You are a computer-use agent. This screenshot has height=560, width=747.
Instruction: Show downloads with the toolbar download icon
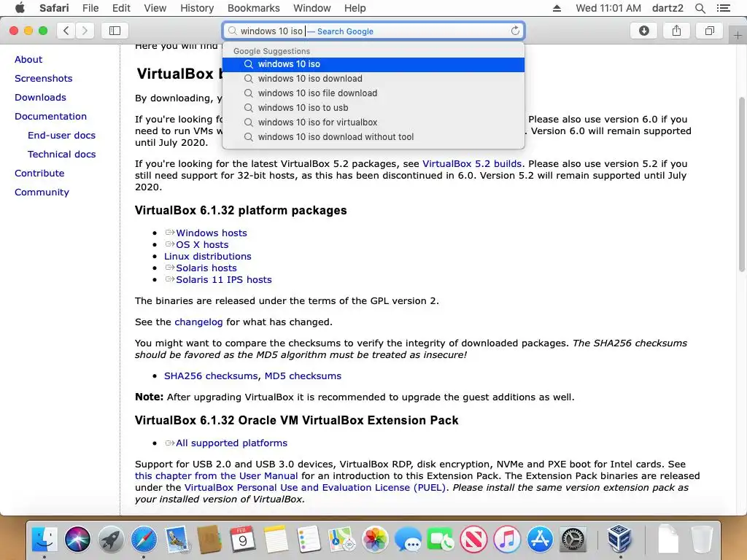coord(643,31)
